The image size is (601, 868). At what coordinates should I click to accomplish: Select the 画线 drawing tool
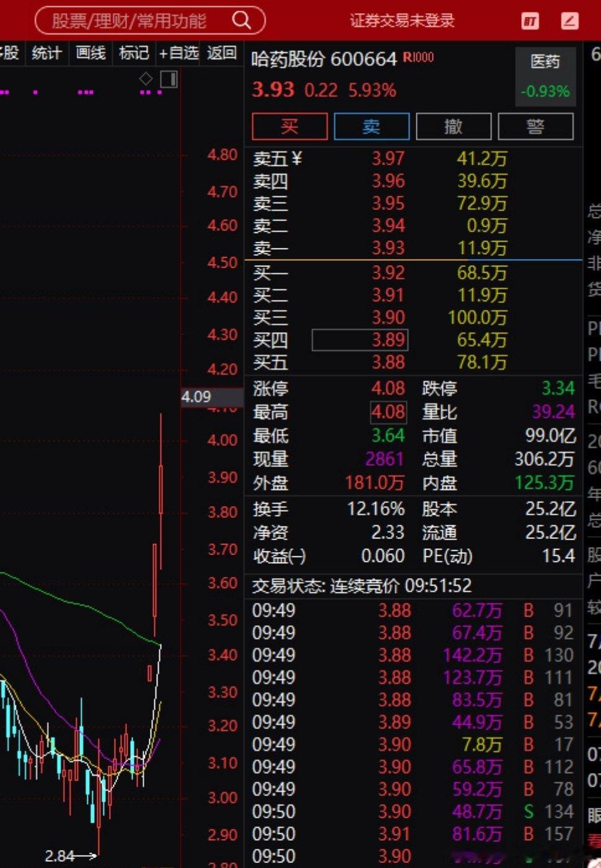pyautogui.click(x=90, y=53)
